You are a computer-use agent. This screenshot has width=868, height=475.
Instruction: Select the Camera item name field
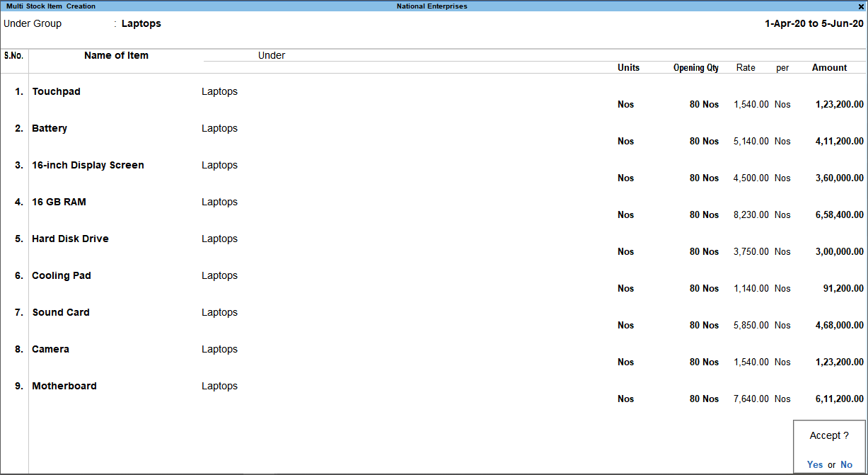50,349
